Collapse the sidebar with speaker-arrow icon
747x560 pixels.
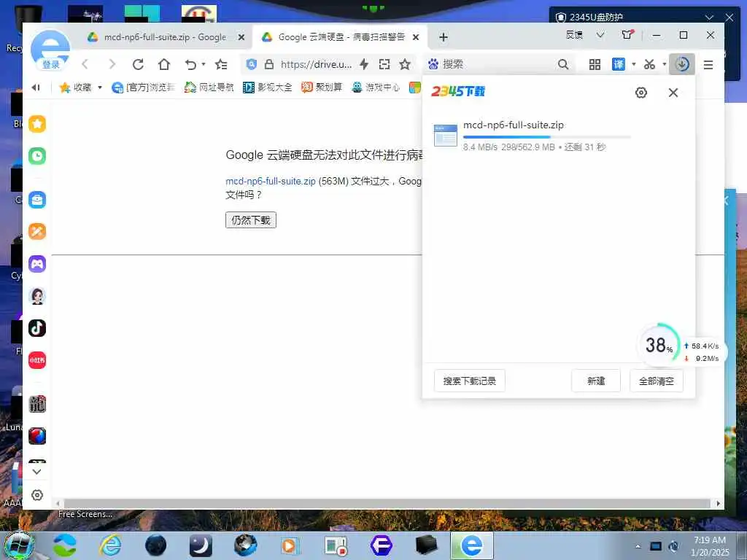(36, 87)
